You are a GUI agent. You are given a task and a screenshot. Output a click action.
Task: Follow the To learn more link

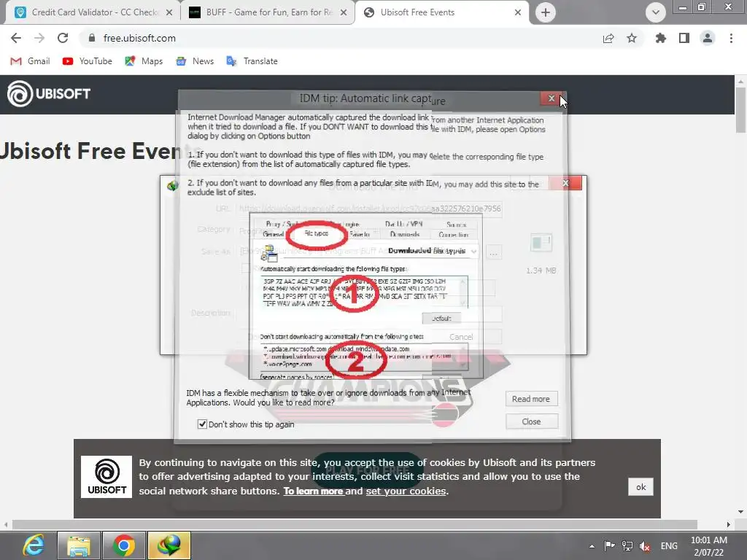click(313, 491)
